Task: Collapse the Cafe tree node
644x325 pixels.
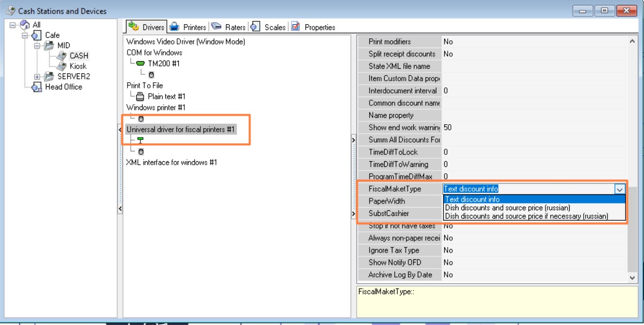Action: point(25,35)
